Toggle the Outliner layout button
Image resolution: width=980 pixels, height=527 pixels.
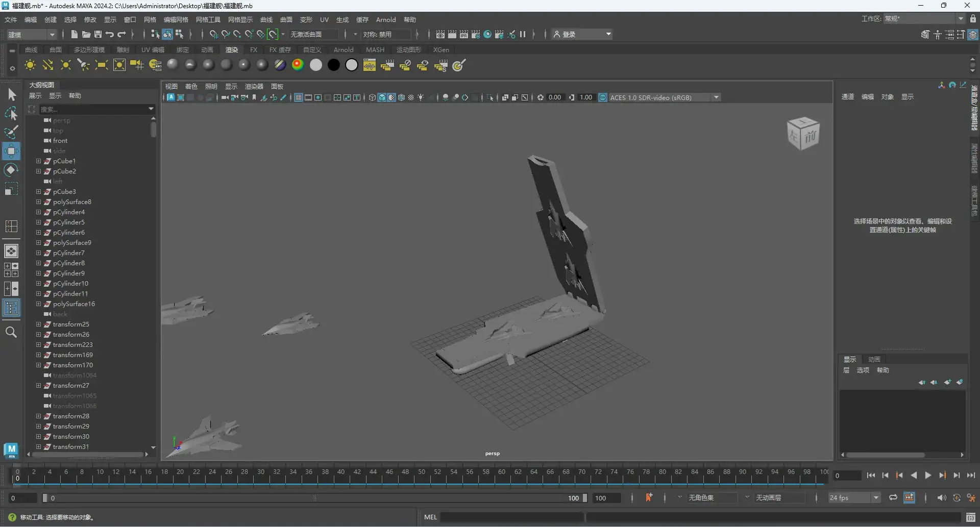tap(11, 308)
